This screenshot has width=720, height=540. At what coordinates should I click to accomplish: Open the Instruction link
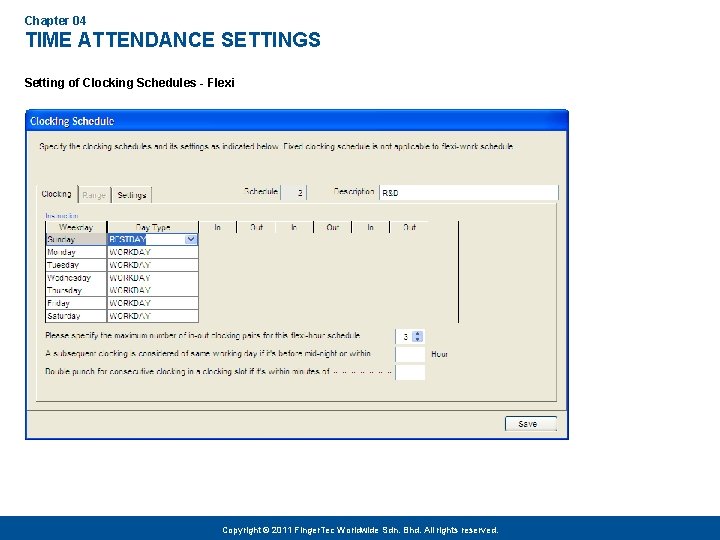point(62,215)
